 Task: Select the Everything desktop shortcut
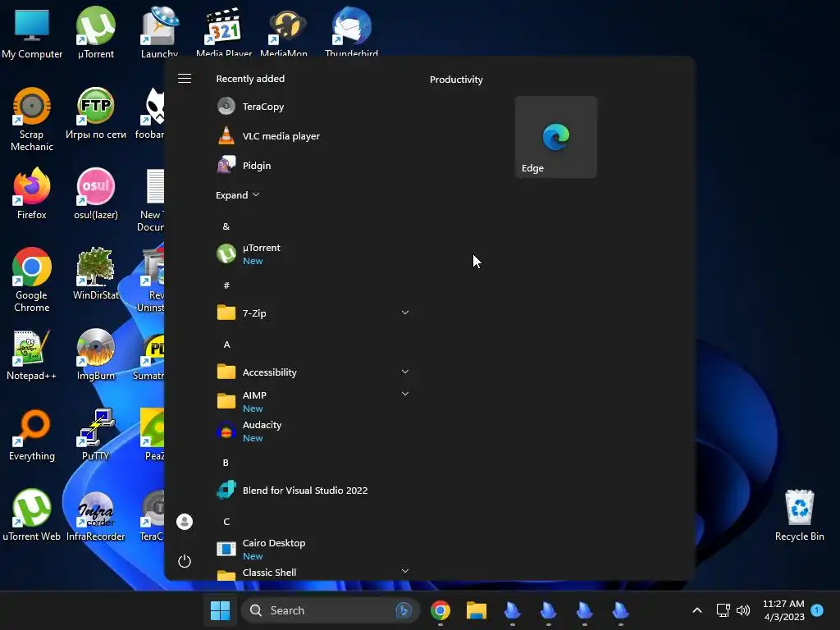[x=32, y=435]
